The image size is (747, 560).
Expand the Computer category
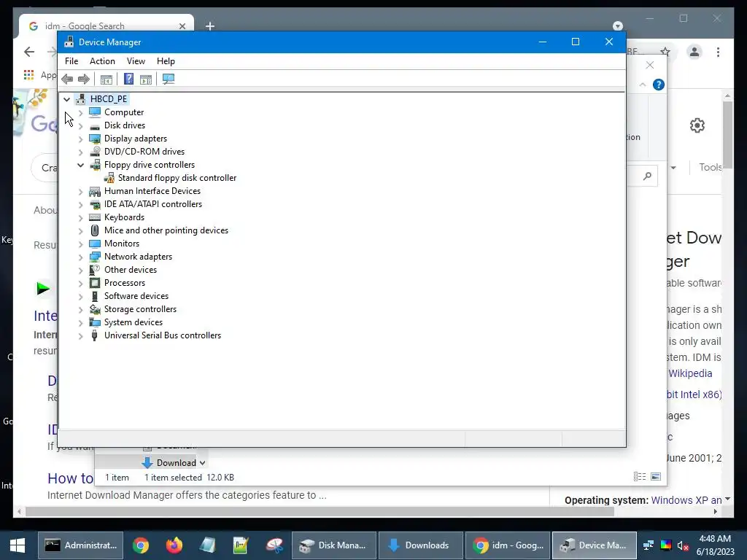click(x=80, y=112)
